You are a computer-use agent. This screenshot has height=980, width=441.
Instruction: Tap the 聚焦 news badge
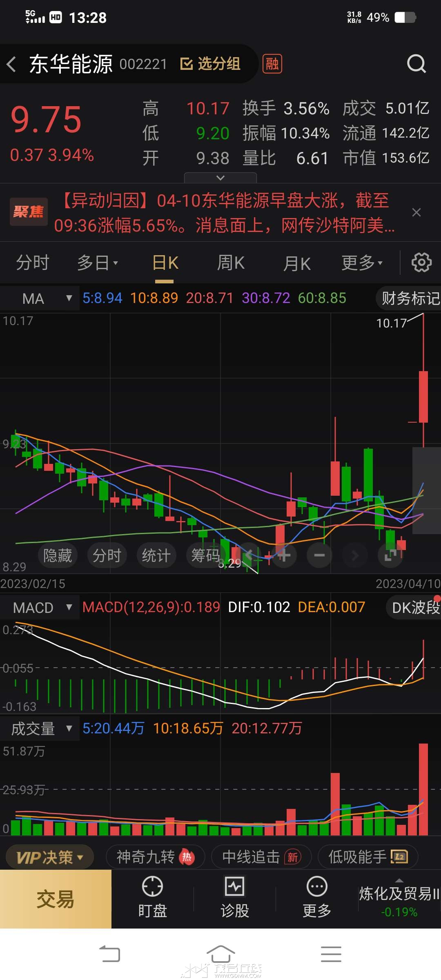pyautogui.click(x=29, y=212)
